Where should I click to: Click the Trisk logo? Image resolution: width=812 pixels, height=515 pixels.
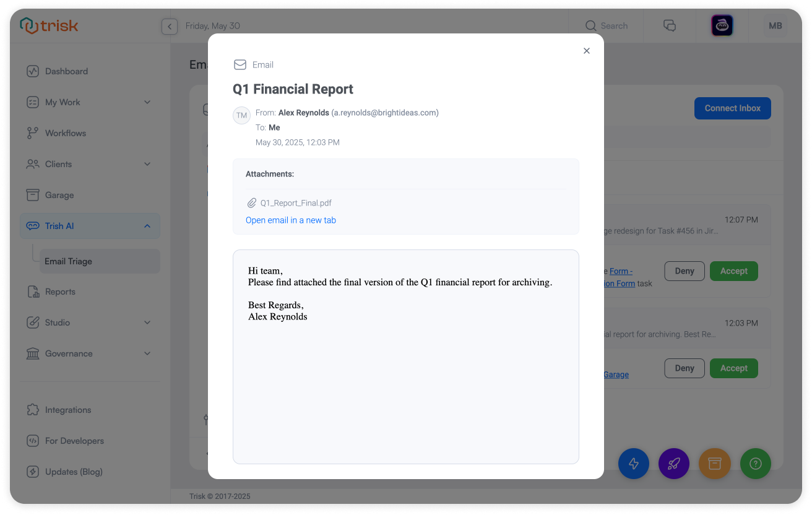[49, 26]
